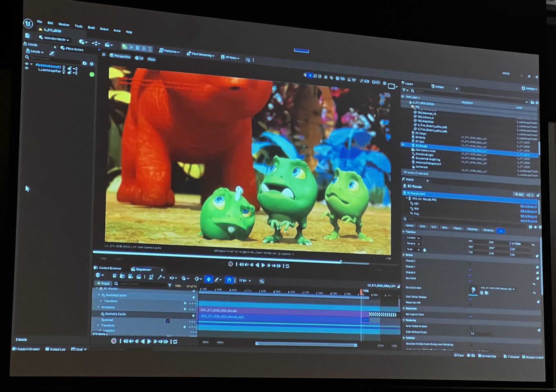Click the Sequencer auto-key diamond icon
Screen dimensions: 556x392
209,279
